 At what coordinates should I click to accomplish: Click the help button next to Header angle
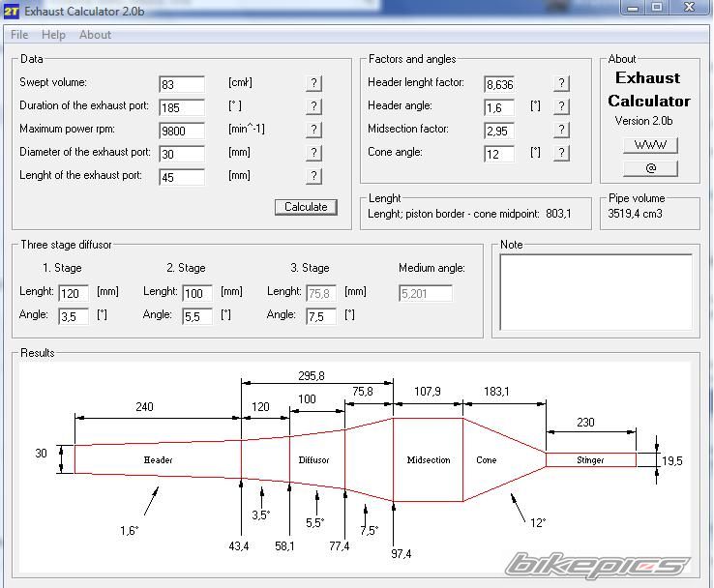(561, 106)
